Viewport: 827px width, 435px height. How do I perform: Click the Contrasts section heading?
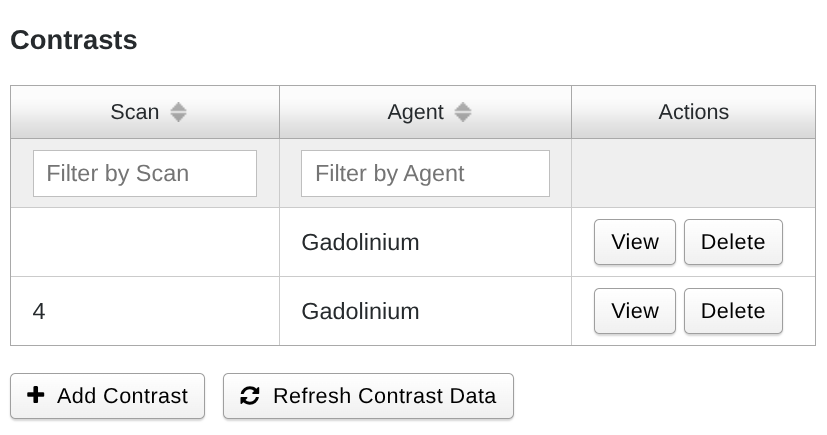(74, 41)
